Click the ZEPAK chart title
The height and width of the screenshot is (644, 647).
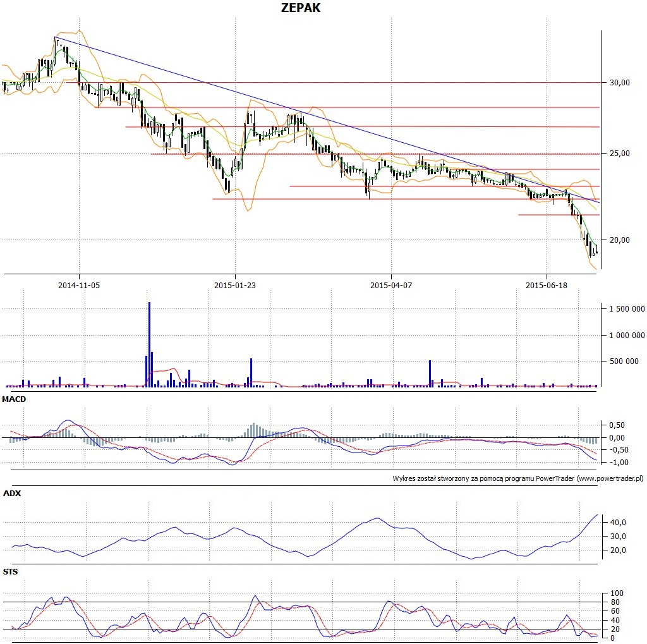click(x=300, y=8)
